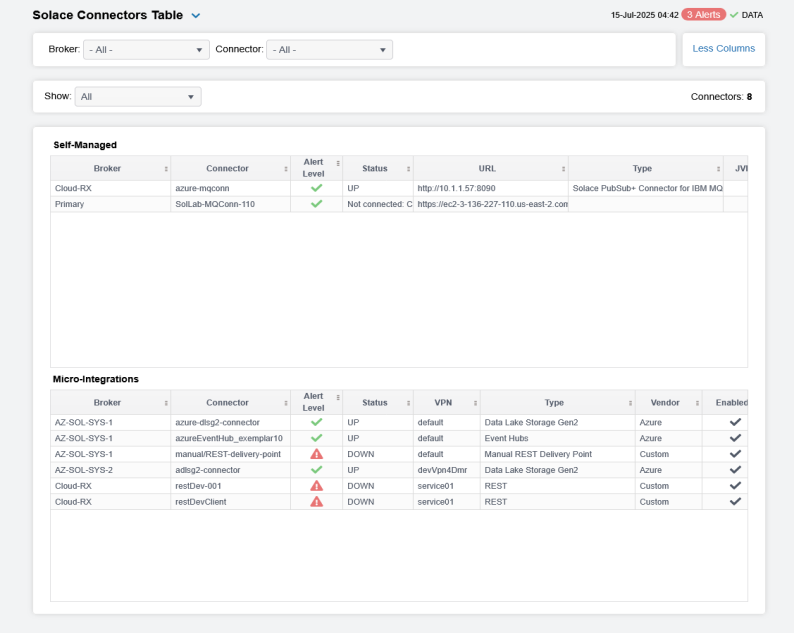Click the red alert icon for restDevClient

click(316, 502)
